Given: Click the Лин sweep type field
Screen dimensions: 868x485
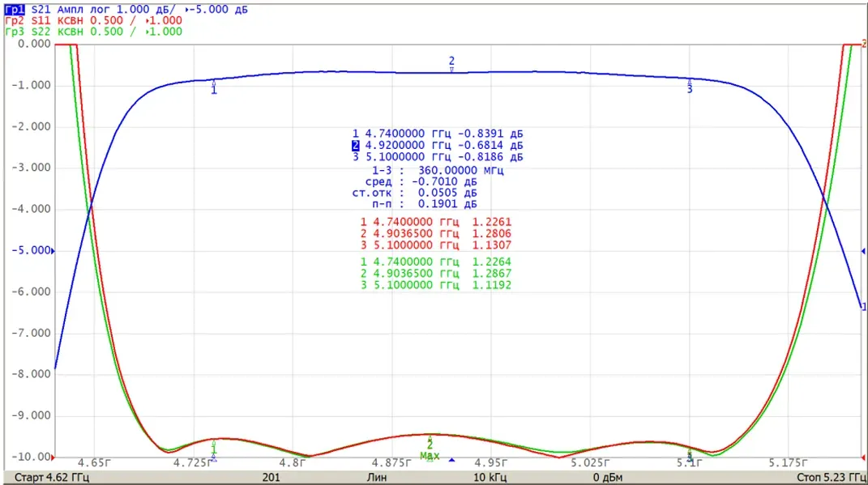Looking at the screenshot, I should [376, 477].
